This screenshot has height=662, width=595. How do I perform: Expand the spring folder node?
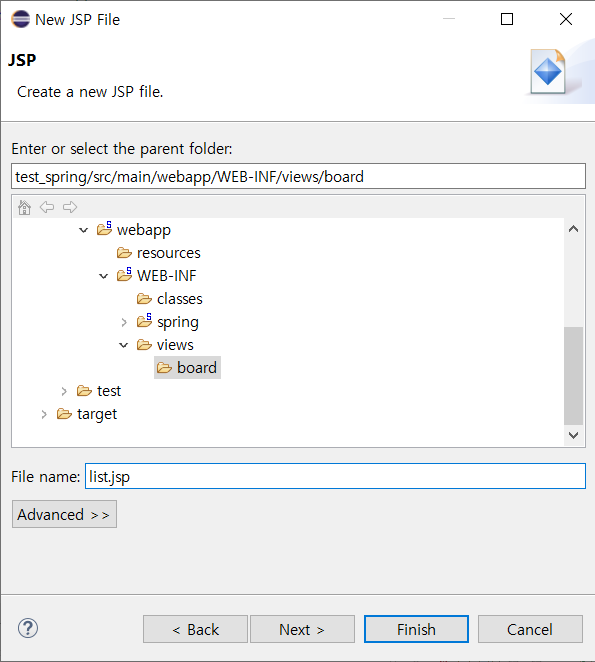click(124, 323)
